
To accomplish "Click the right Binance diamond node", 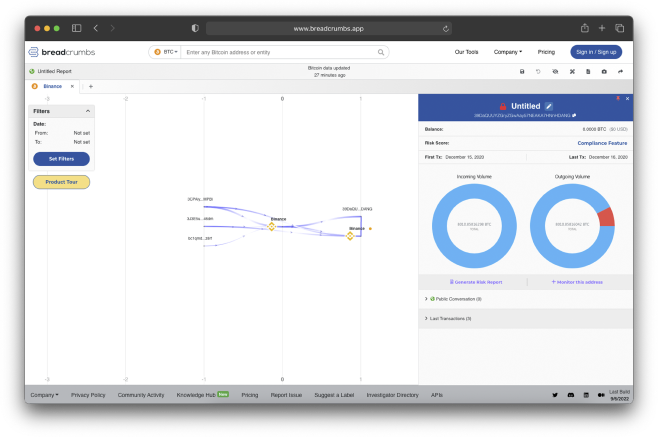I will coord(350,236).
